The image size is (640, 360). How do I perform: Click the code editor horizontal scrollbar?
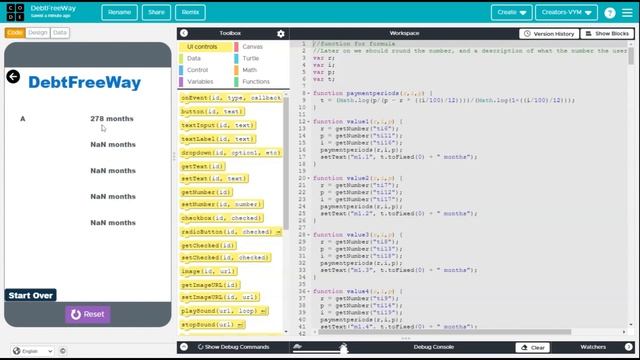tap(444, 332)
